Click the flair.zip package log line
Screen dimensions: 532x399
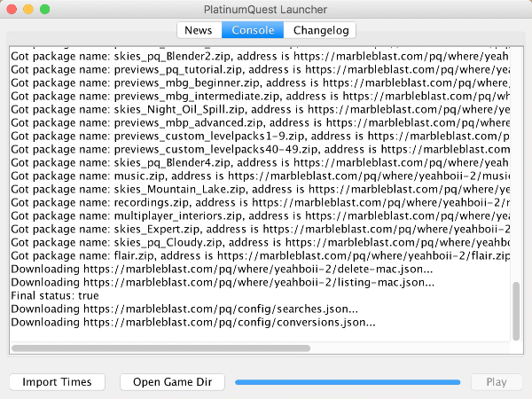[222, 257]
